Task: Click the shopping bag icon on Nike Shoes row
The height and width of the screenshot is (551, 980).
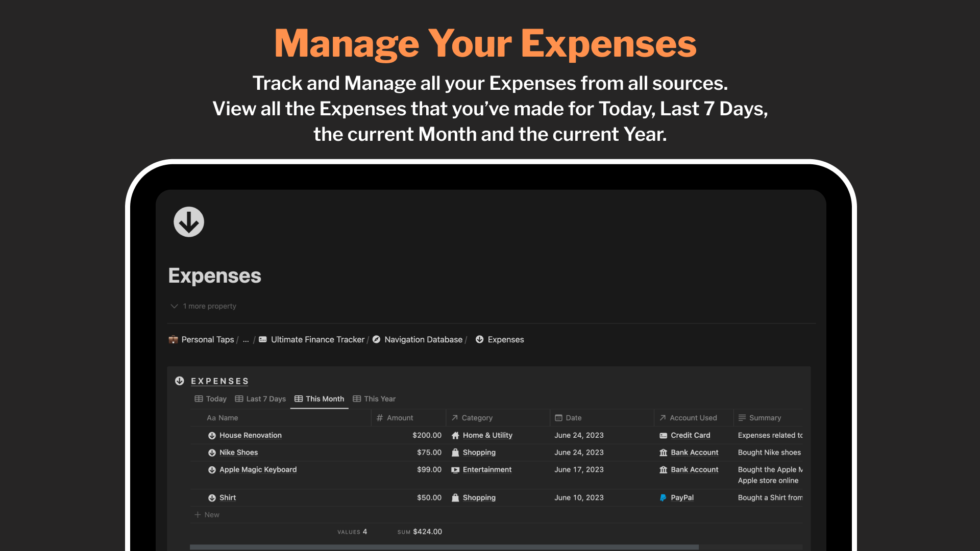Action: pos(455,453)
